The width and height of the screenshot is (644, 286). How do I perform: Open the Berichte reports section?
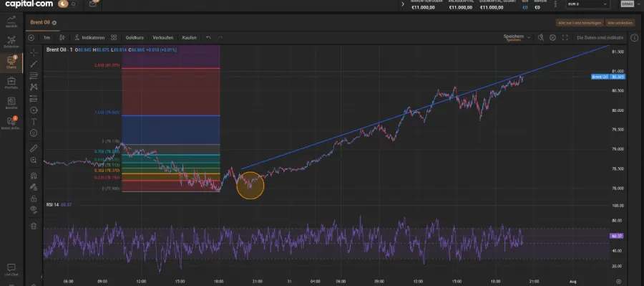point(11,103)
